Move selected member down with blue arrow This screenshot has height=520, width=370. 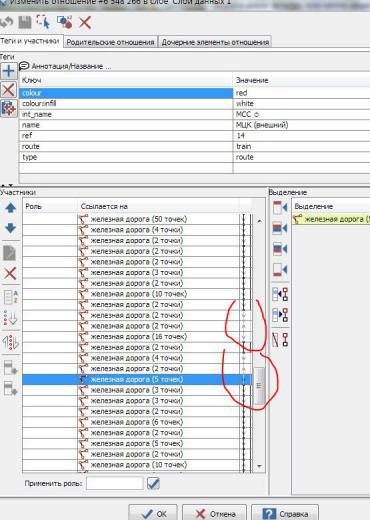(11, 228)
